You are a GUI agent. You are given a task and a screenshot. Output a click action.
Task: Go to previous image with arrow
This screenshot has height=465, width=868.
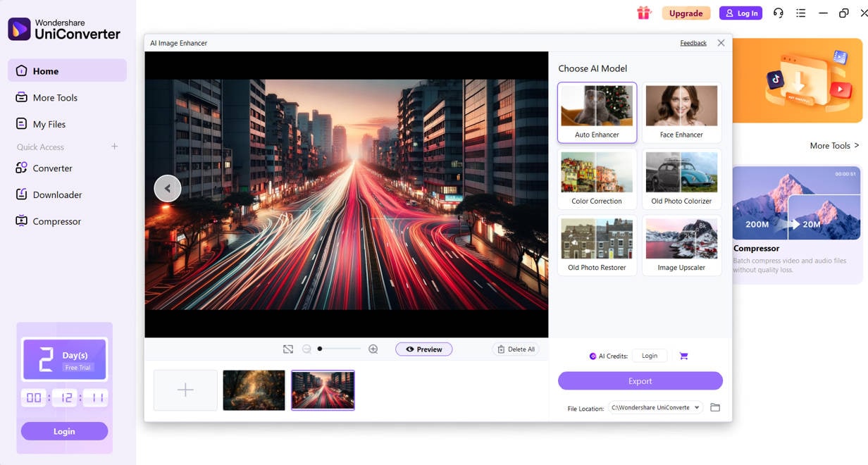click(168, 188)
